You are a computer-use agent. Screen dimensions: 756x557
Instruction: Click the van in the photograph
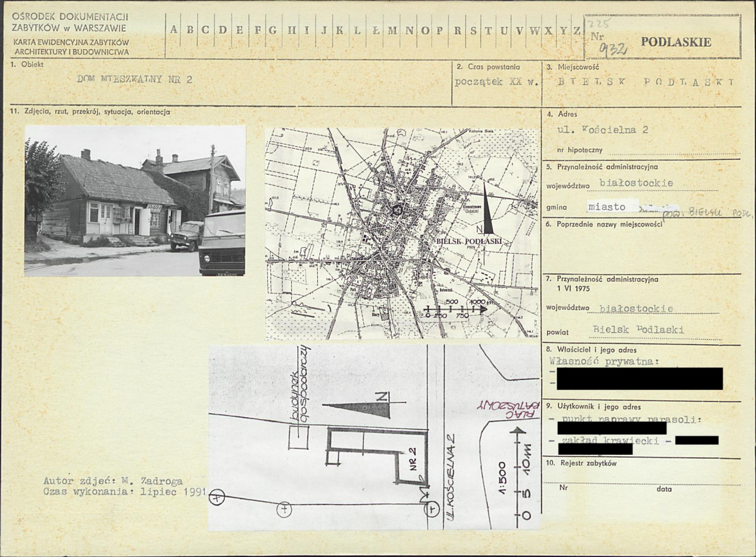223,243
